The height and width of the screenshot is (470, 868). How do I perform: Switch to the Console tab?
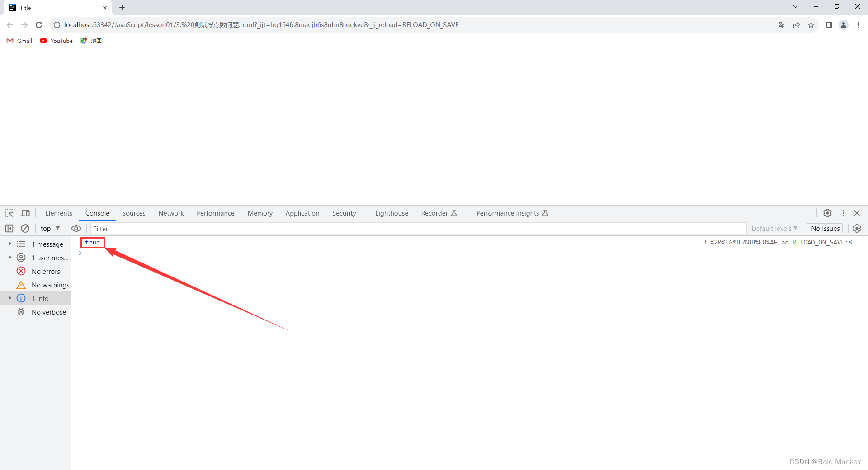click(x=97, y=213)
